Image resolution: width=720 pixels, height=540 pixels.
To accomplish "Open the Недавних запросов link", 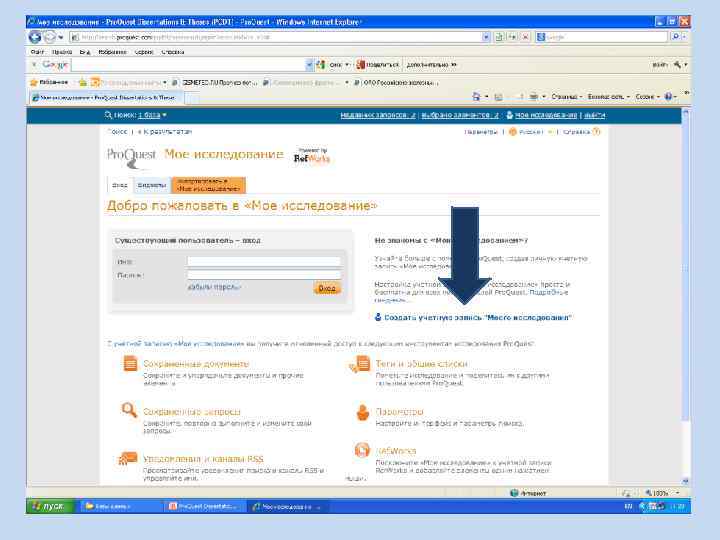I will [378, 115].
